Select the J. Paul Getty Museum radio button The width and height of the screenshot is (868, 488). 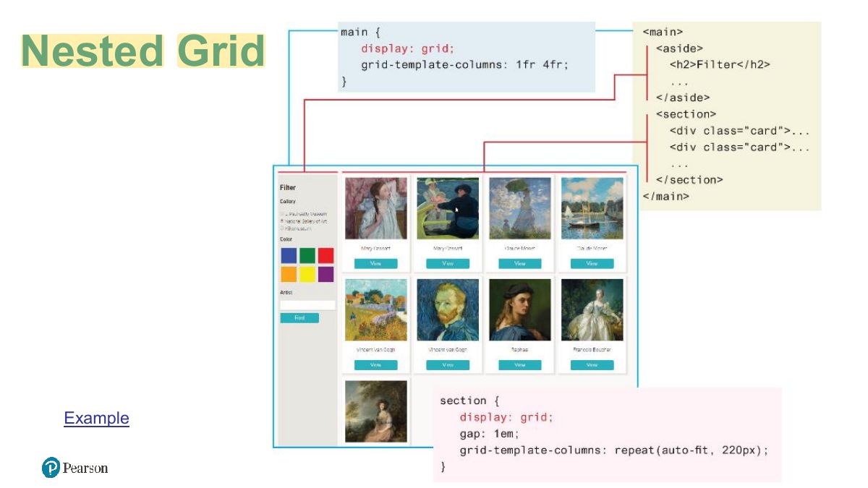(282, 214)
